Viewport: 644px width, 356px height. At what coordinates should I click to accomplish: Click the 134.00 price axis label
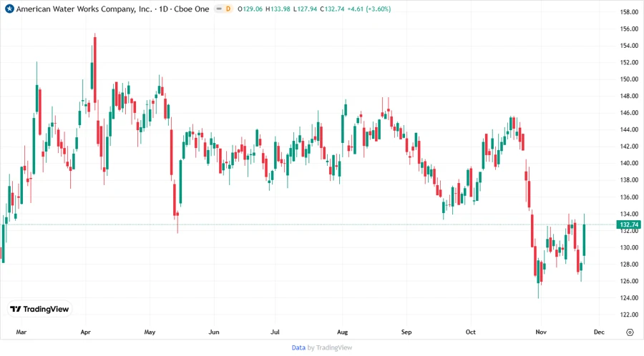629,214
